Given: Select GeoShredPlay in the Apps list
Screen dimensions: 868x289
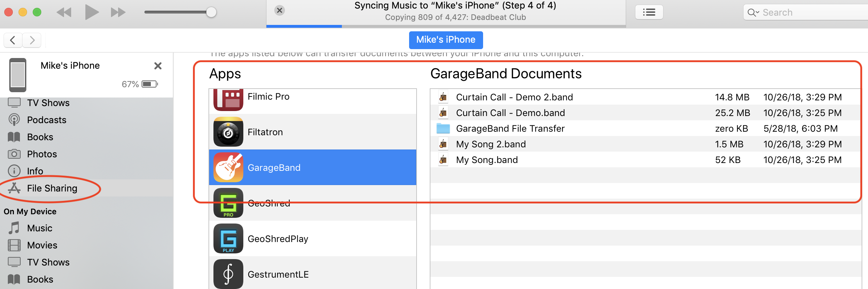Looking at the screenshot, I should [313, 238].
